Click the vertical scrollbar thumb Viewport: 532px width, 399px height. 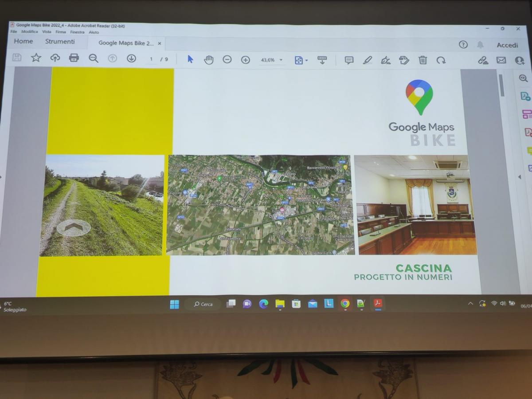click(502, 85)
